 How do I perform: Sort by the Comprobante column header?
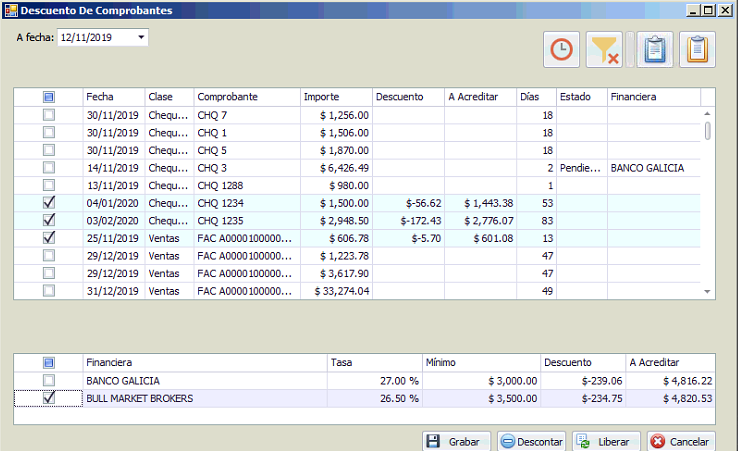pos(247,97)
